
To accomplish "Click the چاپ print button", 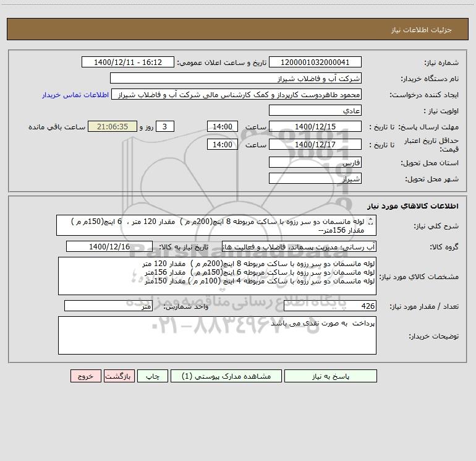I will click(x=153, y=376).
